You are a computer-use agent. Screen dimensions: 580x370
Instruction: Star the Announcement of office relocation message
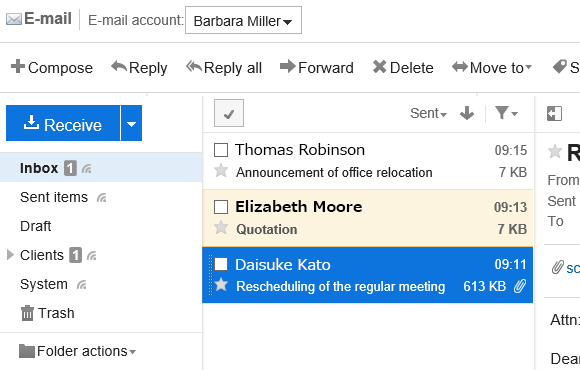221,171
